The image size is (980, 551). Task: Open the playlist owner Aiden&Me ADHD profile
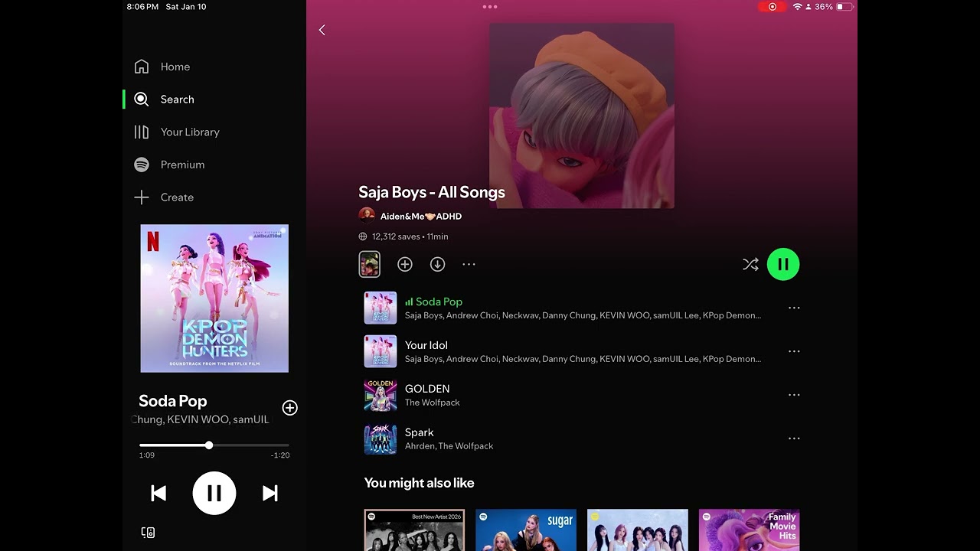coord(421,216)
